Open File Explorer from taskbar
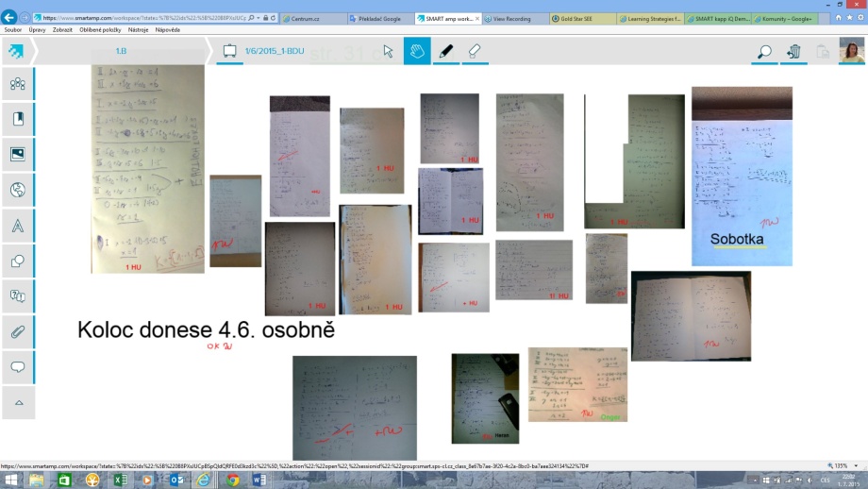The image size is (868, 489). [x=37, y=480]
